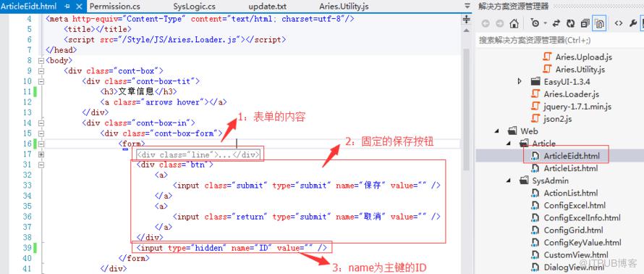Refresh the Solution Explorer tree
The height and width of the screenshot is (274, 644).
pyautogui.click(x=570, y=24)
